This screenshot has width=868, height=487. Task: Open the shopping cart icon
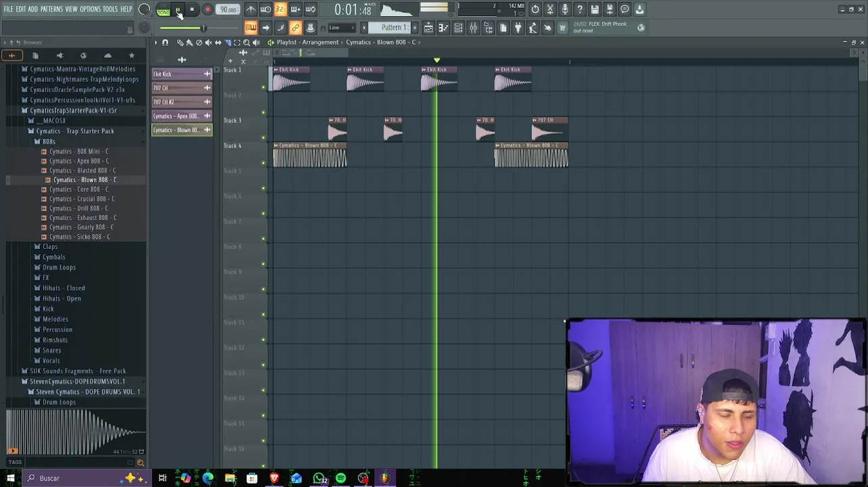[x=562, y=28]
